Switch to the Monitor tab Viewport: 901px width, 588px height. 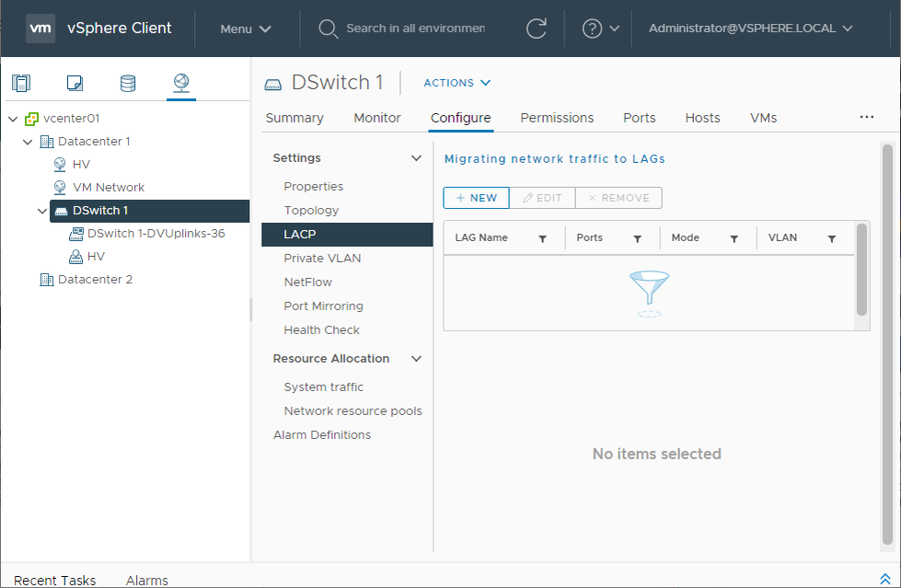pos(377,118)
